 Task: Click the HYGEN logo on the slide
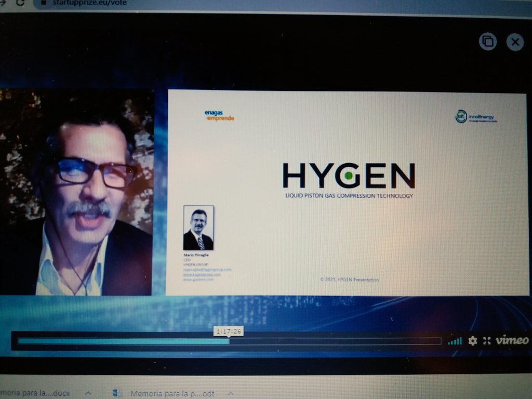click(x=349, y=176)
